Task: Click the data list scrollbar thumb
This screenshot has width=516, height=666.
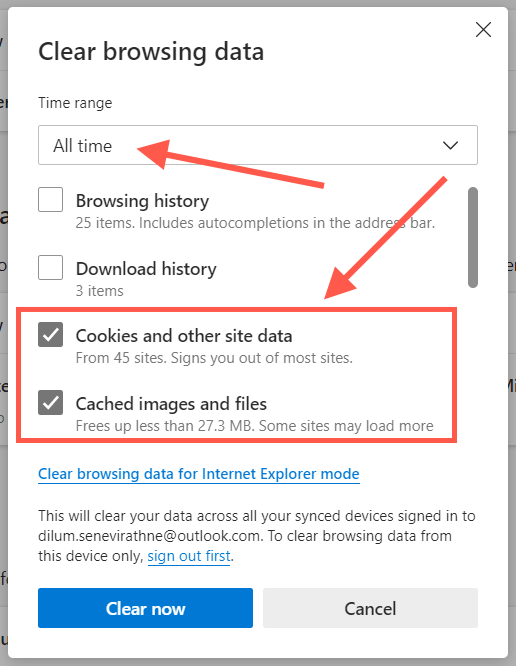Action: pyautogui.click(x=473, y=237)
